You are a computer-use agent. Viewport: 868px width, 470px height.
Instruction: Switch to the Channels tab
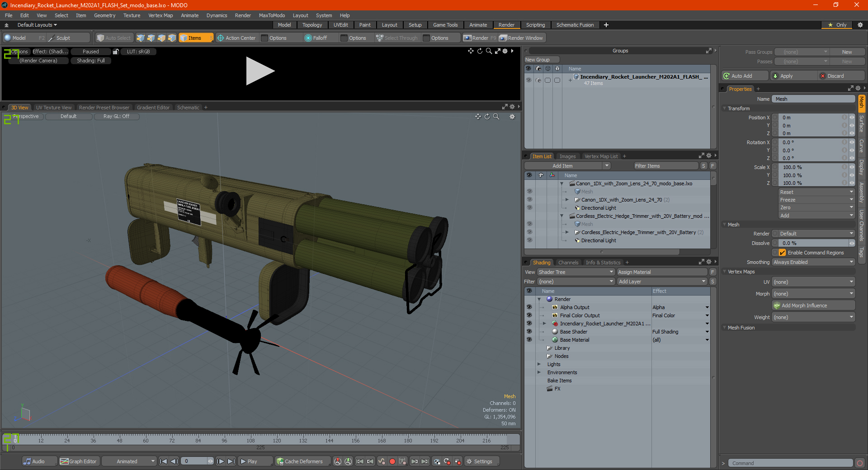tap(568, 263)
